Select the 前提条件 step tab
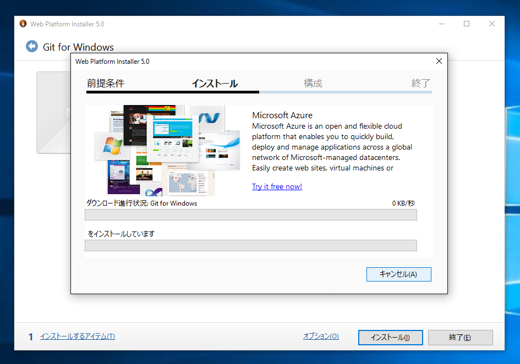 click(106, 83)
